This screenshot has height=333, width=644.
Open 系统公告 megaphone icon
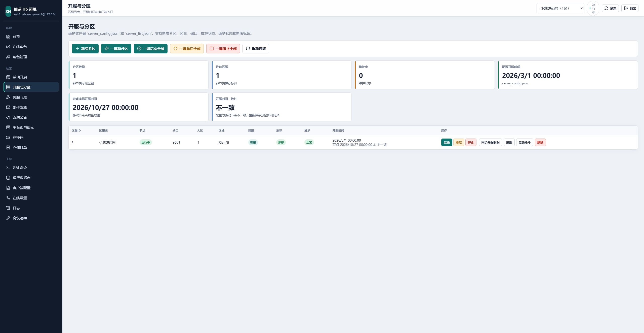point(8,117)
